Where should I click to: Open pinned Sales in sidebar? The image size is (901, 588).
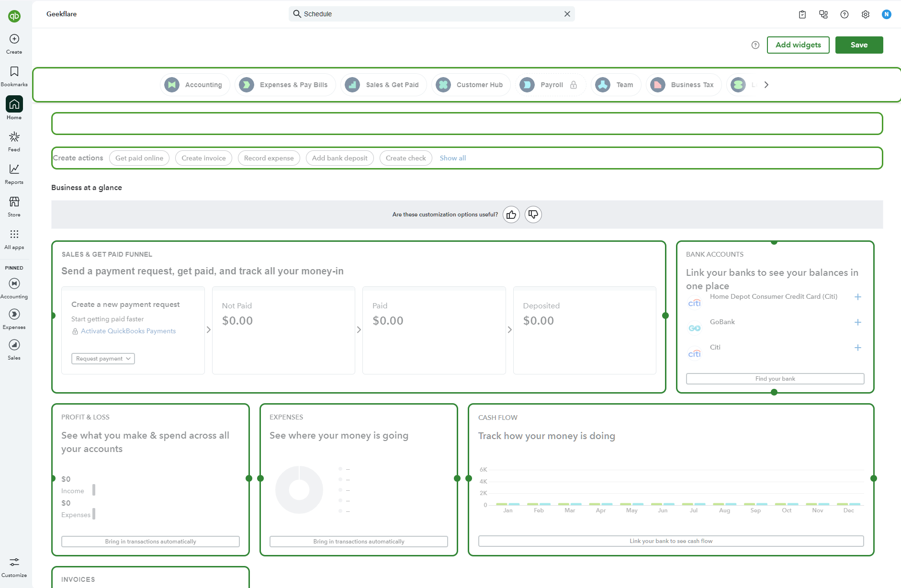point(14,350)
